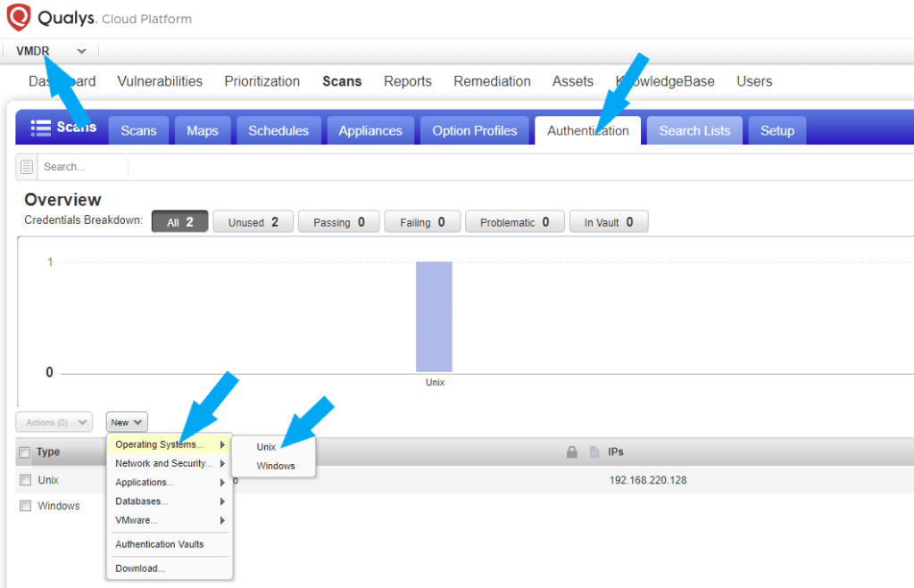This screenshot has height=588, width=914.
Task: Click the lock column header icon
Action: click(572, 451)
